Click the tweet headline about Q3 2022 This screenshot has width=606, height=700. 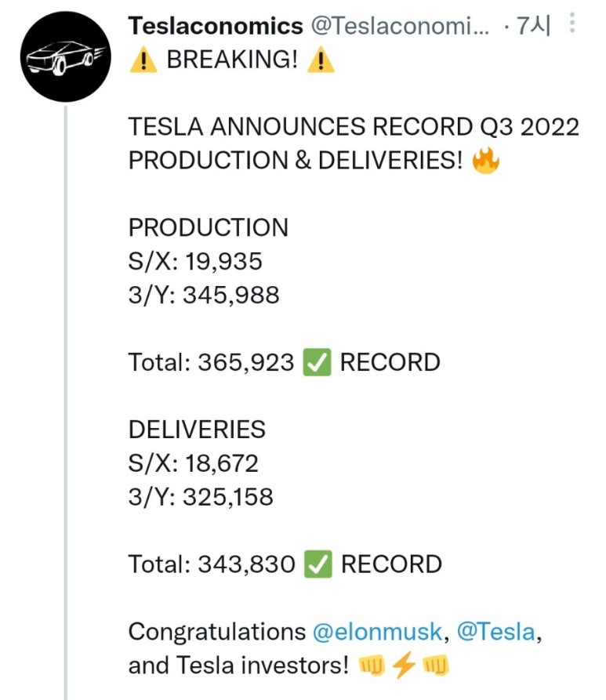tap(354, 143)
